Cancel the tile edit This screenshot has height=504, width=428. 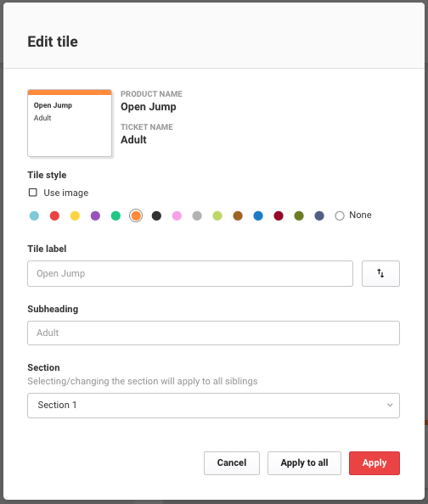point(231,463)
